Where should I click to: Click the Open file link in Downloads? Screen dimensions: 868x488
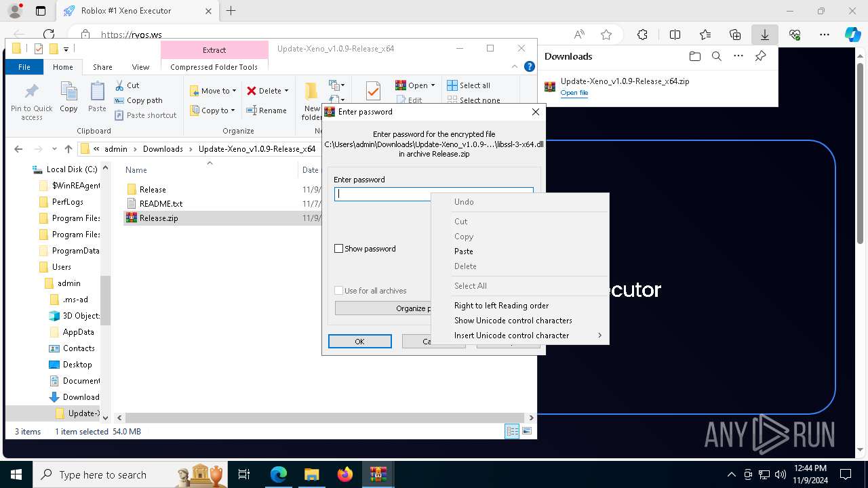pyautogui.click(x=574, y=93)
